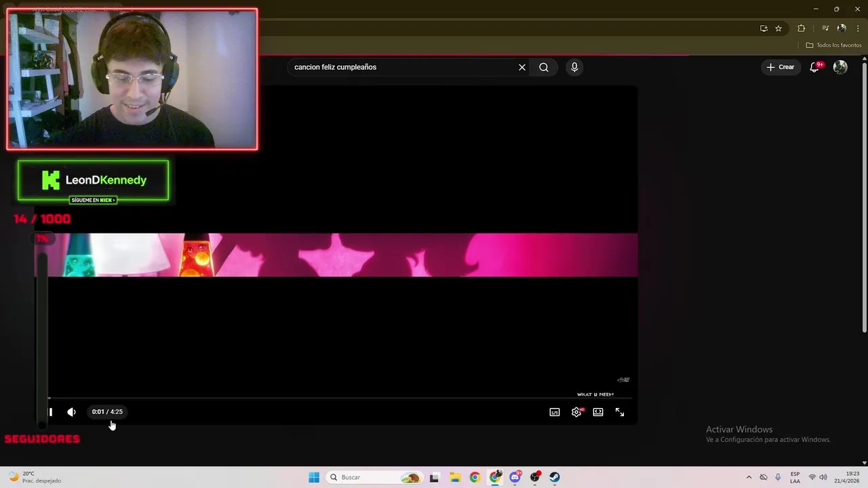Click the pink video frame thumbnail
The image size is (868, 488).
(336, 255)
